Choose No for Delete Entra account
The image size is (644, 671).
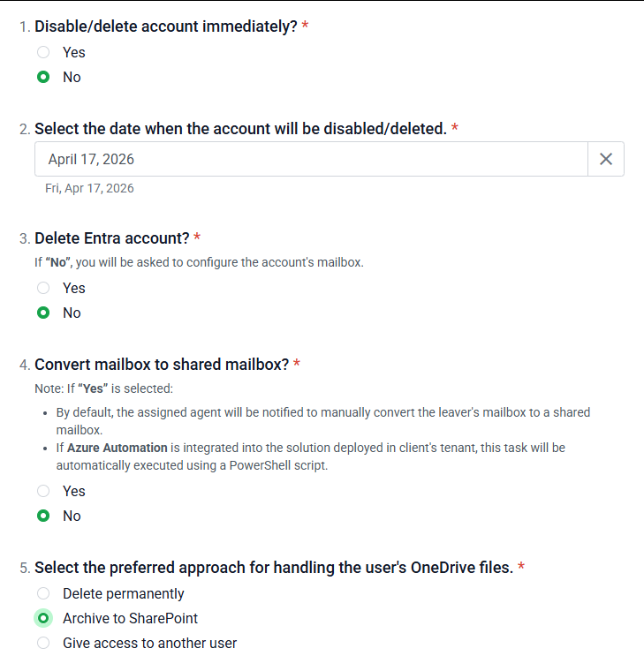click(43, 313)
